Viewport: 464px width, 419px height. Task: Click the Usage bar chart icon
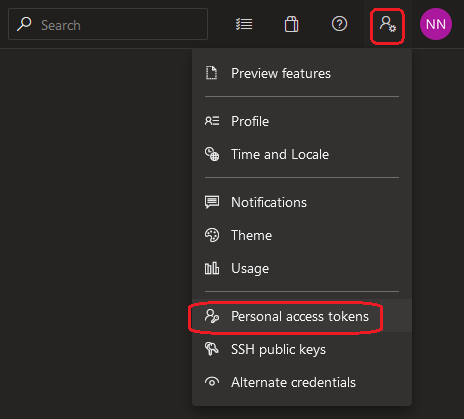(212, 268)
